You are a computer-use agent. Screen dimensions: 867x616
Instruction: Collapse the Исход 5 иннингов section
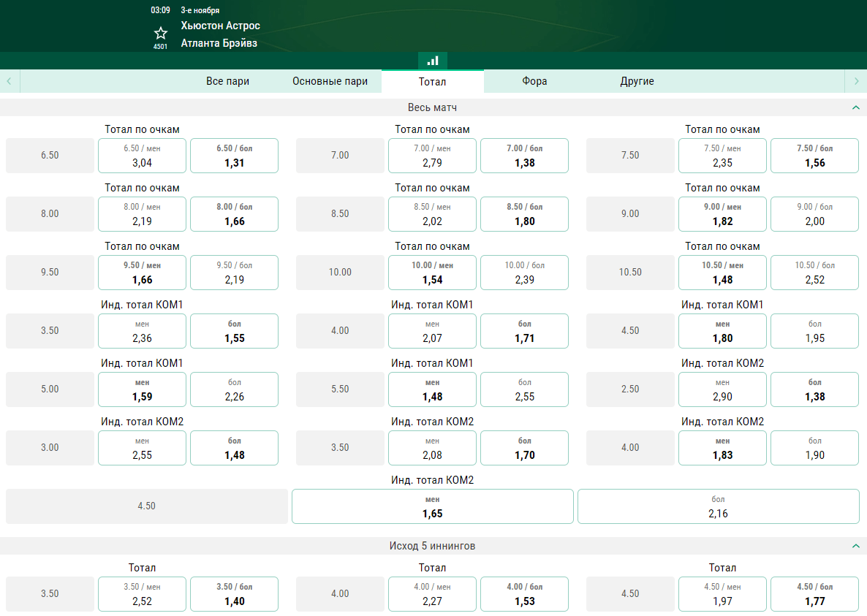pos(855,546)
